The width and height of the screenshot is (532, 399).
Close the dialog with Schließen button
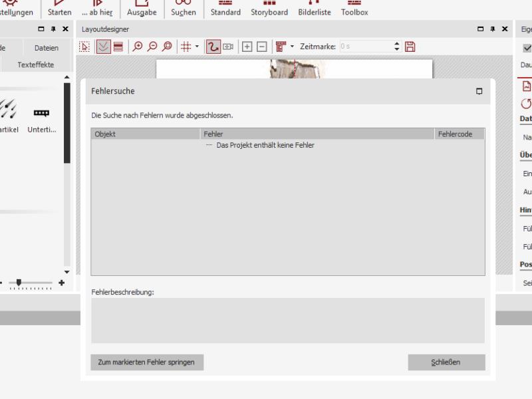pos(446,362)
